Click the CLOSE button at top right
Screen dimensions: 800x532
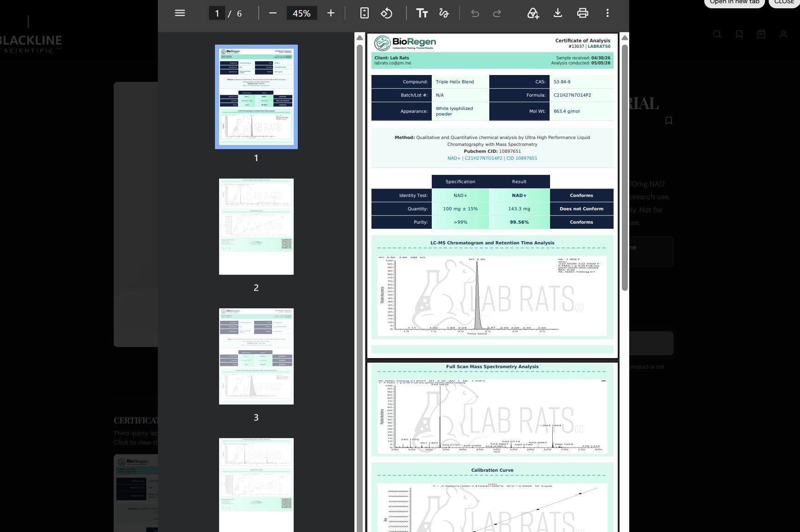tap(784, 2)
